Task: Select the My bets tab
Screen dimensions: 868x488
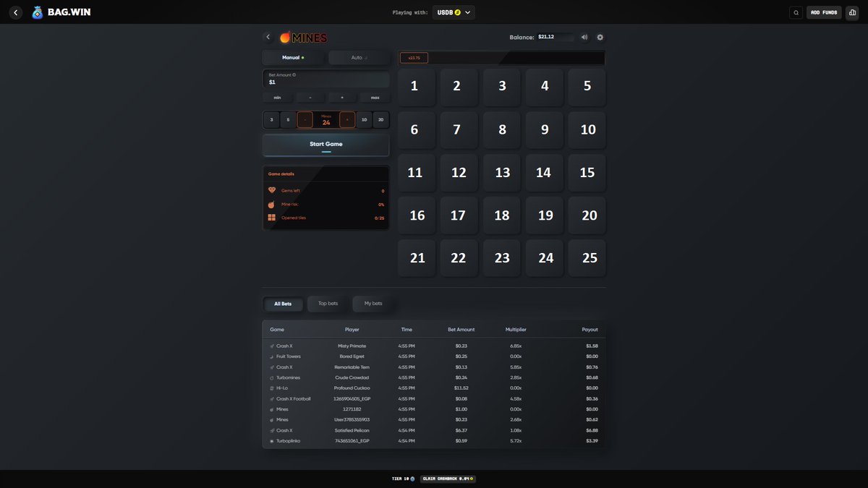Action: [x=373, y=304]
